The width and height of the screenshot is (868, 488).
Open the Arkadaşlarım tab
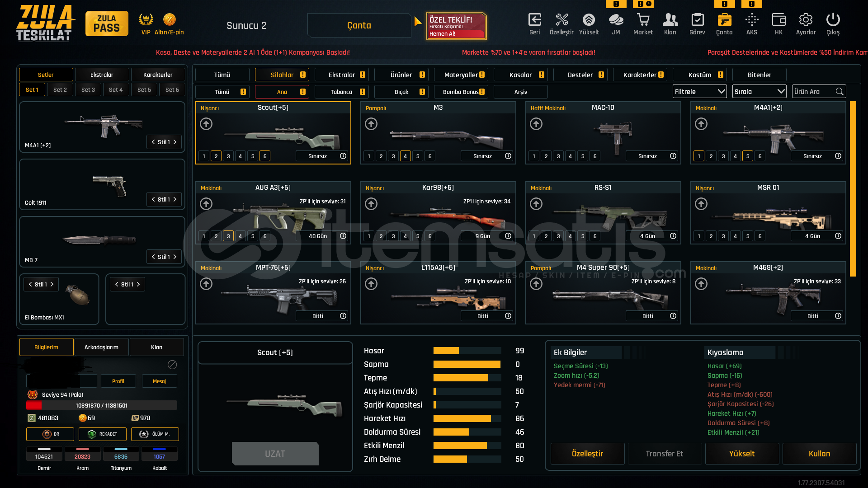101,347
